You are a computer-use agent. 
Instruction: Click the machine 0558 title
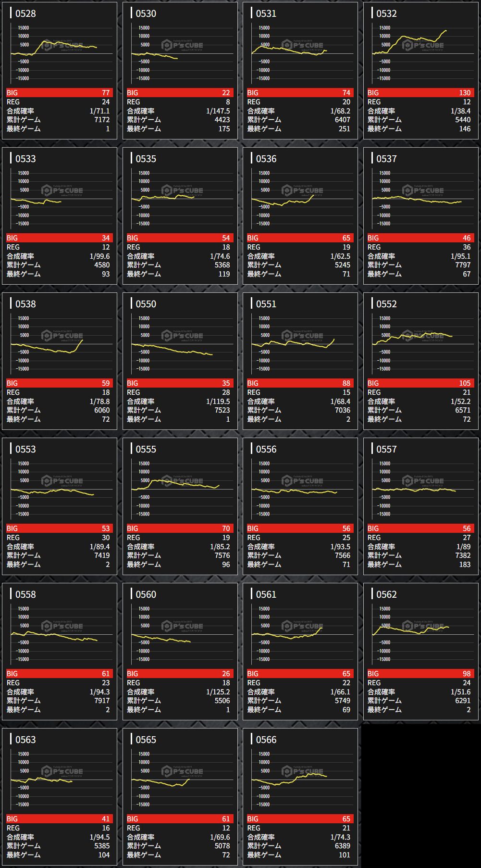coord(25,594)
